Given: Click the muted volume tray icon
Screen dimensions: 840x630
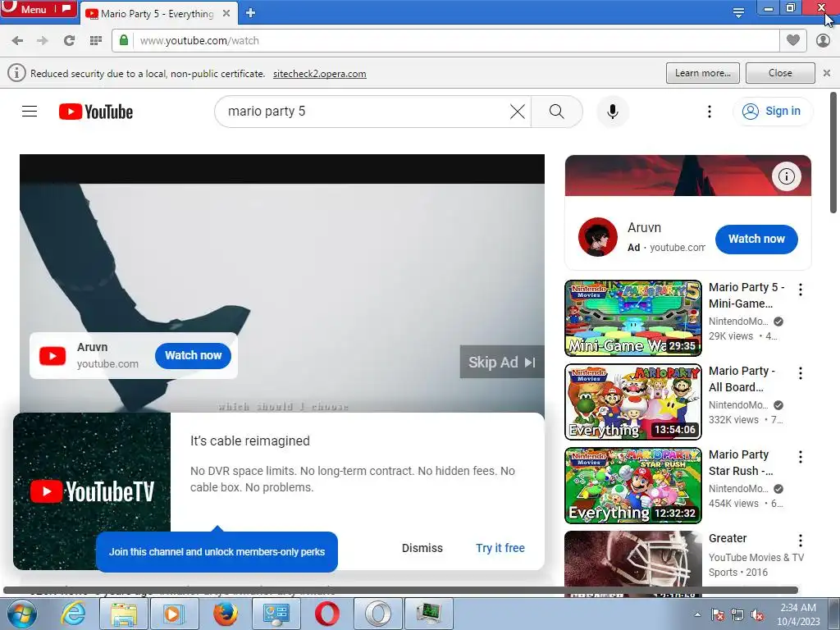Looking at the screenshot, I should pos(757,615).
